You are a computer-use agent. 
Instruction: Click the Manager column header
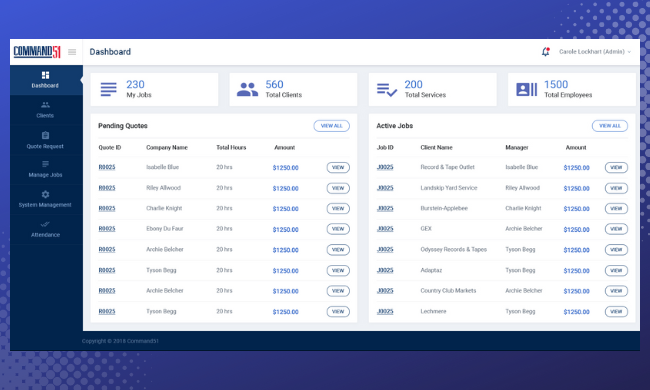pyautogui.click(x=517, y=148)
